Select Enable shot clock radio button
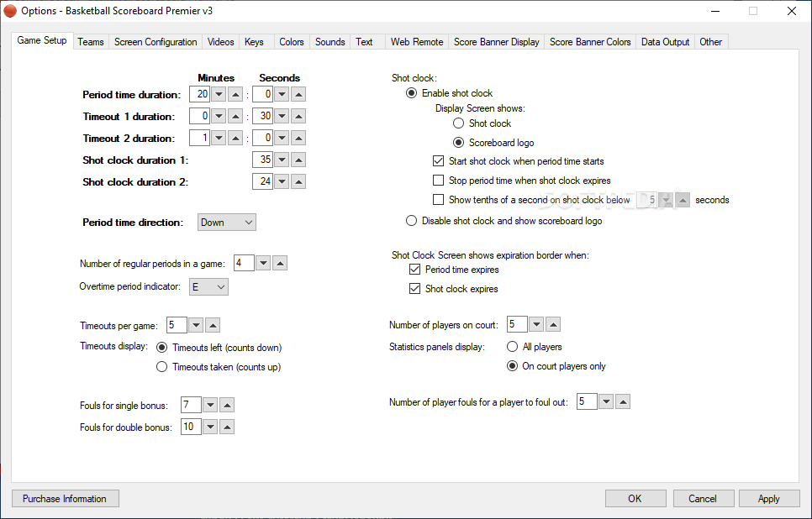The image size is (812, 519). click(411, 93)
